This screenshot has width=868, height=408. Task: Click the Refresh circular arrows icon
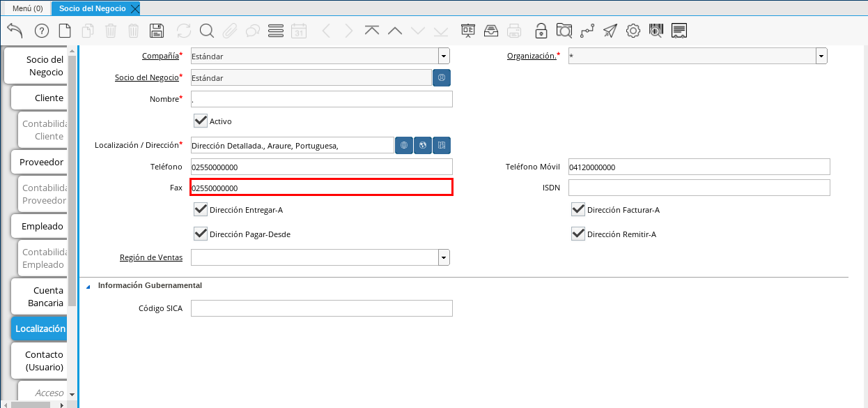pos(184,31)
